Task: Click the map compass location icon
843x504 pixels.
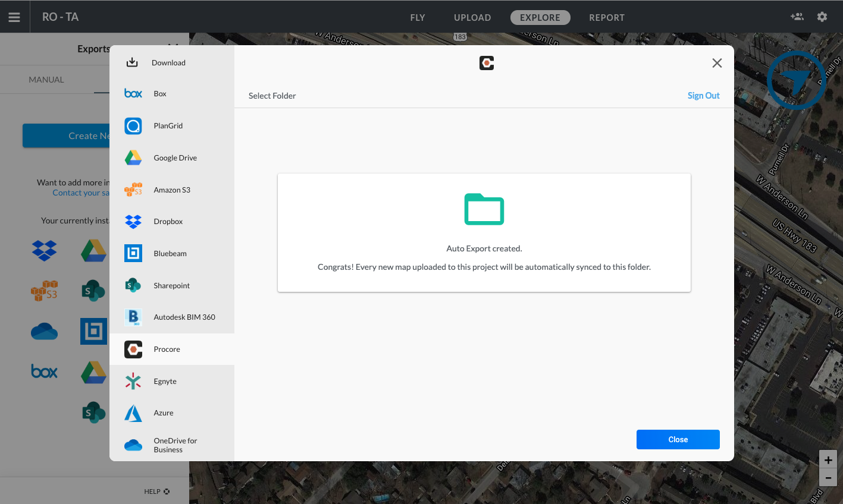Action: (795, 80)
